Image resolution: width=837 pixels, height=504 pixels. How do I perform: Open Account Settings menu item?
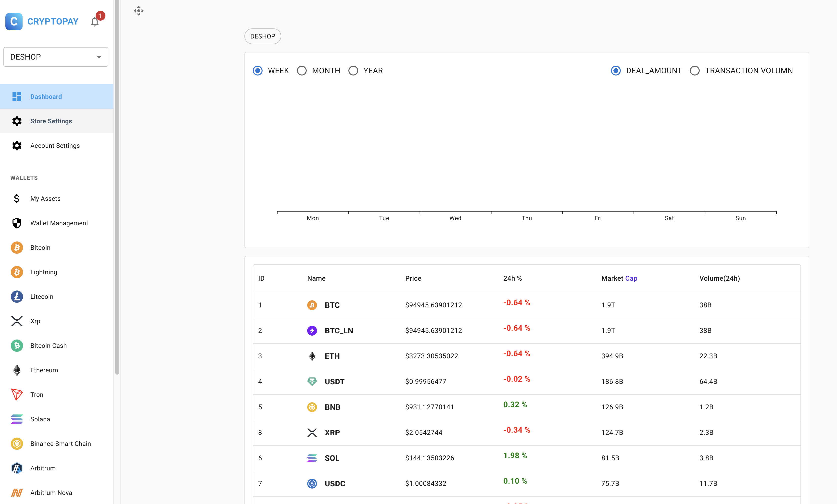(x=57, y=145)
